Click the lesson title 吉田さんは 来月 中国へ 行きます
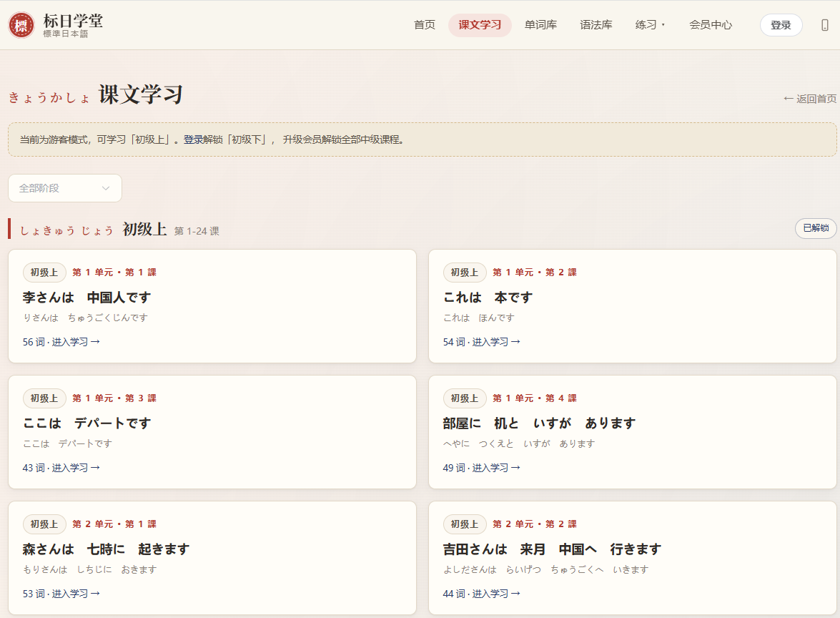The width and height of the screenshot is (840, 618). point(553,549)
